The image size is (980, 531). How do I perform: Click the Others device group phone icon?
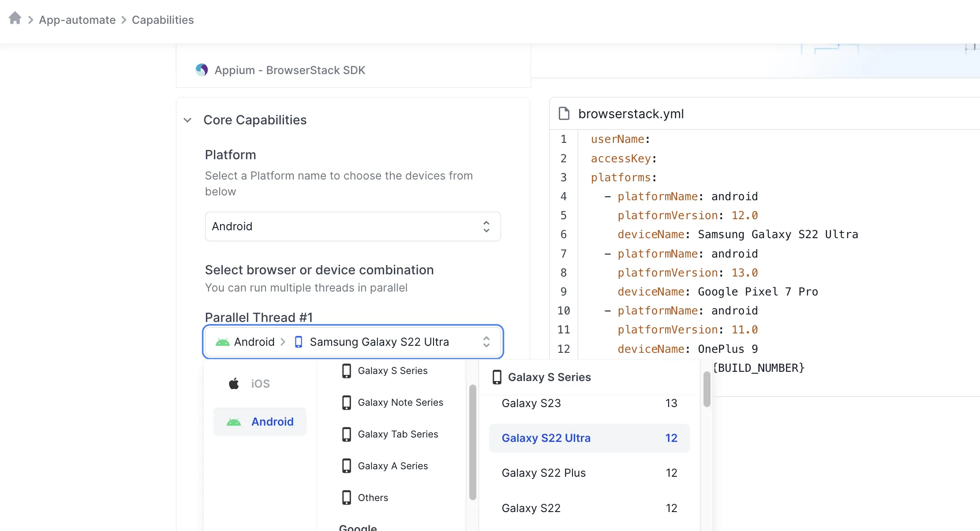coord(347,497)
